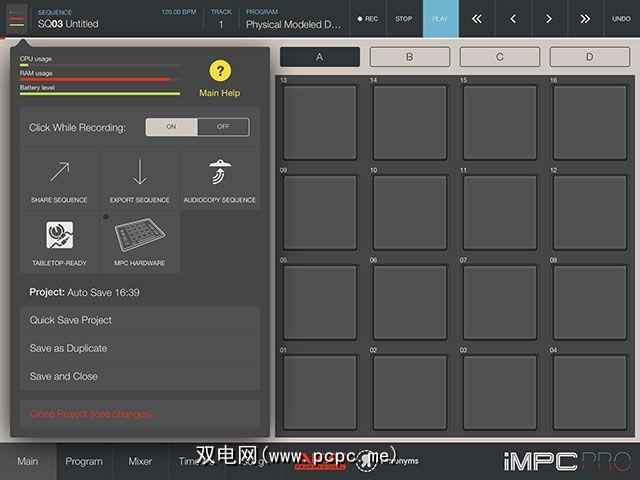
Task: Open the Main Help question mark icon
Action: 220,72
